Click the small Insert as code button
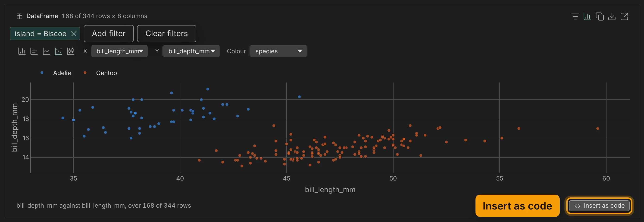The width and height of the screenshot is (644, 222). pyautogui.click(x=599, y=206)
